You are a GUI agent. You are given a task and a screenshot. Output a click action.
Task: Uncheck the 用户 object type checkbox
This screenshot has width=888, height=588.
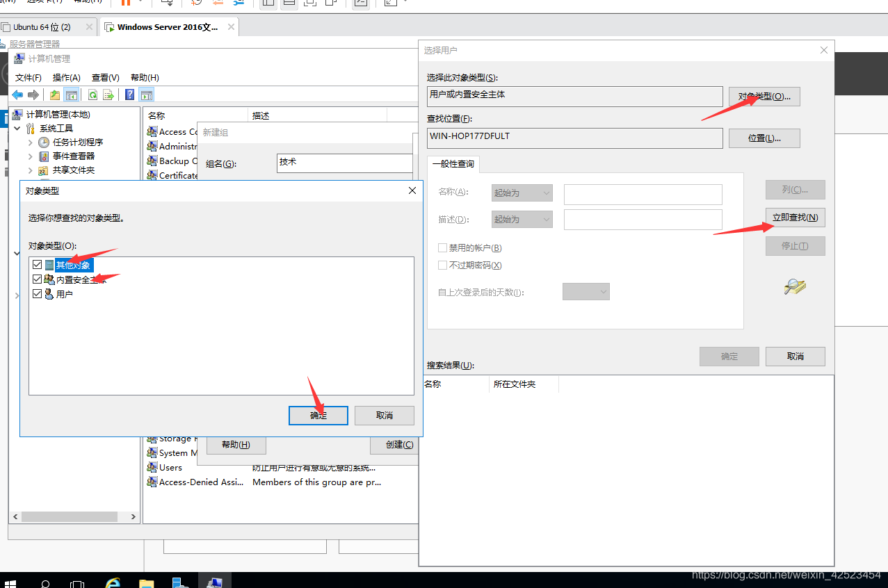click(37, 294)
